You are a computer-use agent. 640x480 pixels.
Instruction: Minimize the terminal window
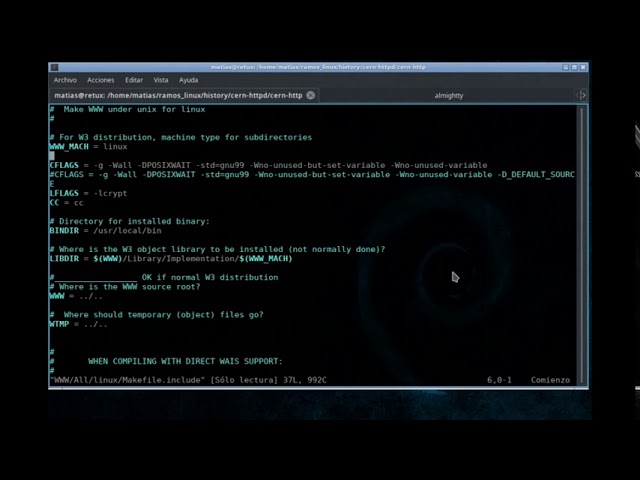(x=565, y=67)
